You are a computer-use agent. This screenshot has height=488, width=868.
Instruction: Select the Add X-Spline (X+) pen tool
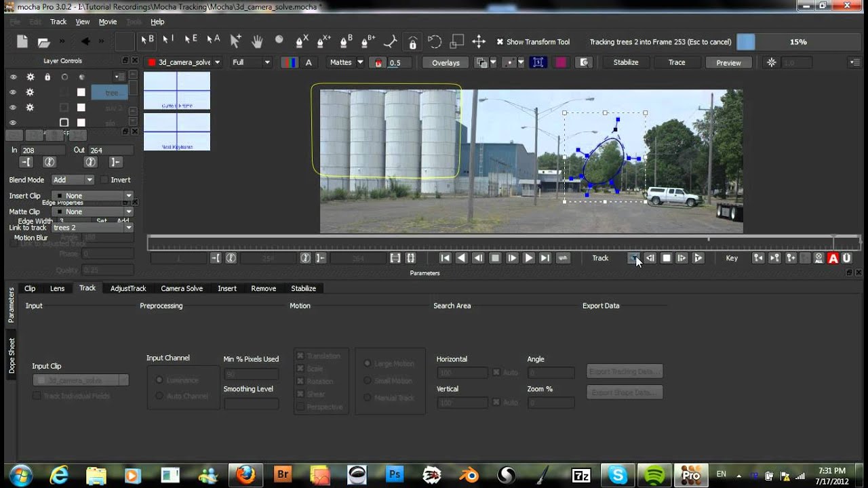tap(323, 41)
